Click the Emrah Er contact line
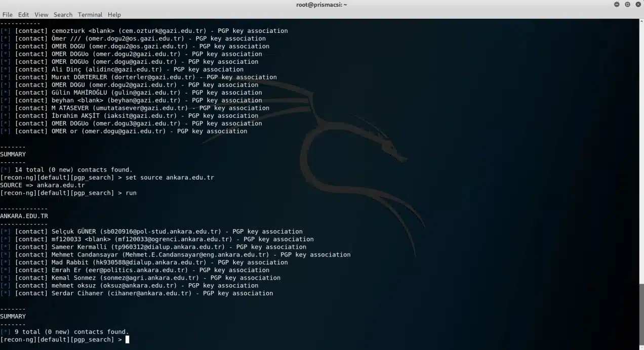 click(x=135, y=270)
